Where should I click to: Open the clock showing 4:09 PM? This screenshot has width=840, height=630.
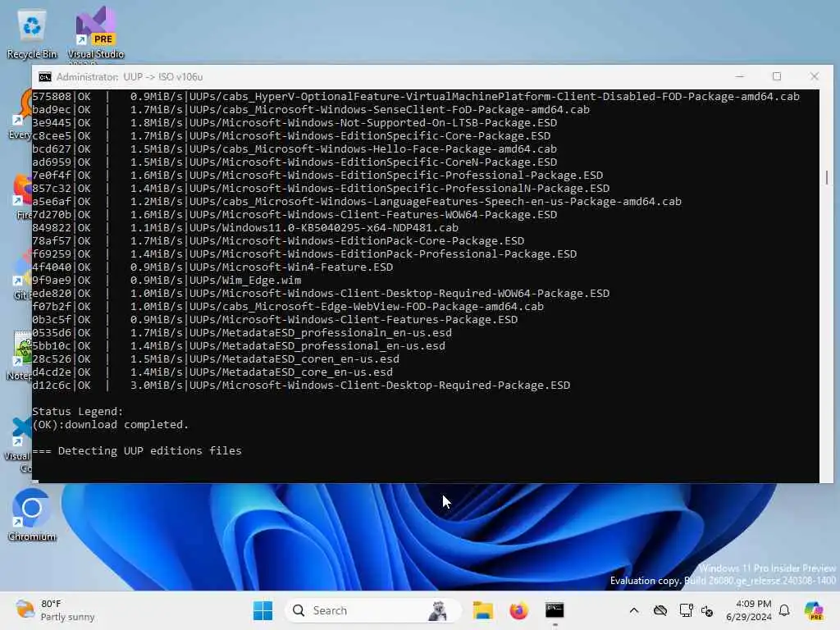(x=749, y=610)
